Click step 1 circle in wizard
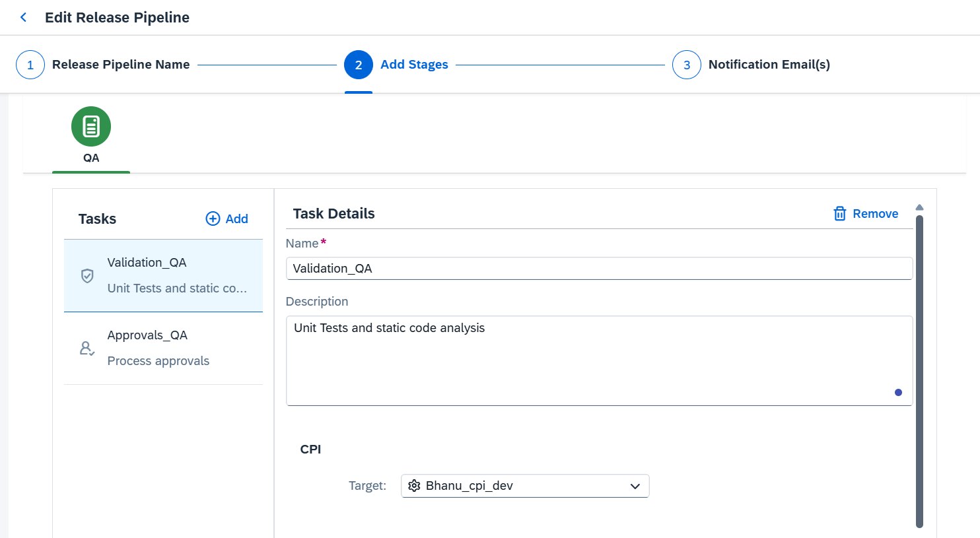This screenshot has height=538, width=980. coord(30,65)
